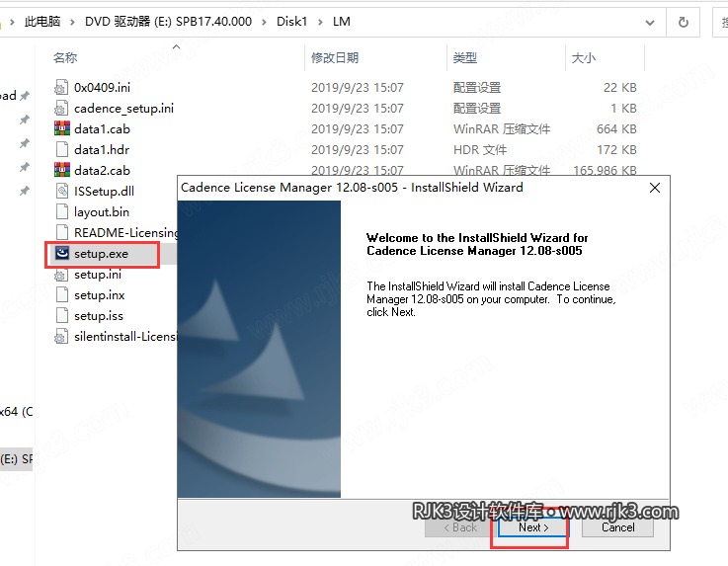
Task: Select the (E:) drive in navigation pane
Action: pyautogui.click(x=16, y=458)
